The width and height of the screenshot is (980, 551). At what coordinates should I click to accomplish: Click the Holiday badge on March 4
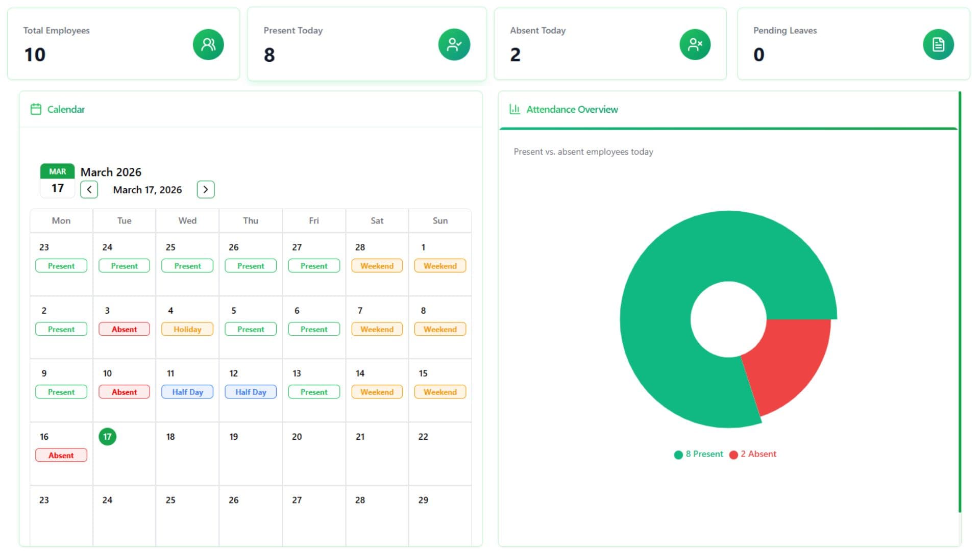[187, 329]
